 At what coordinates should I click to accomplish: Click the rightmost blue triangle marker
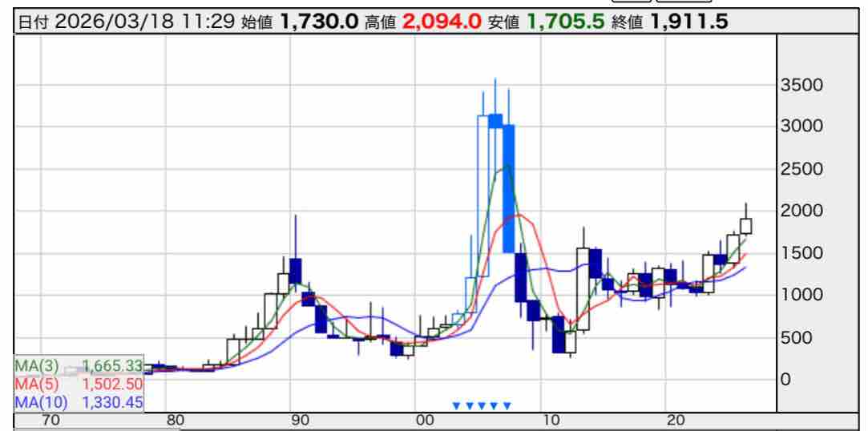click(x=507, y=405)
